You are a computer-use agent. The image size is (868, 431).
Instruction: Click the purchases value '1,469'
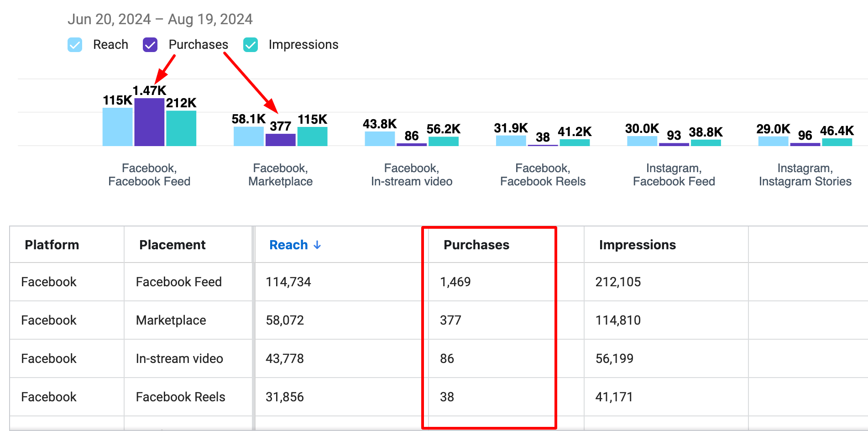[455, 282]
